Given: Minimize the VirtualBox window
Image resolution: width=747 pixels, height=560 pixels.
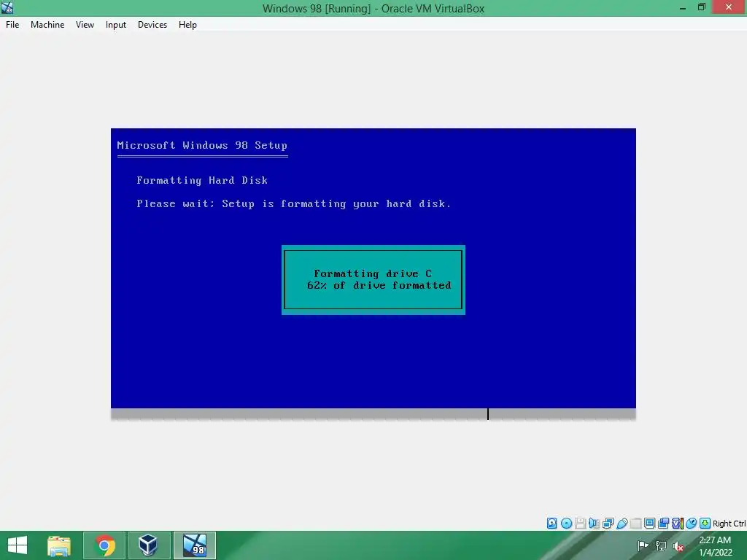Looking at the screenshot, I should click(683, 7).
